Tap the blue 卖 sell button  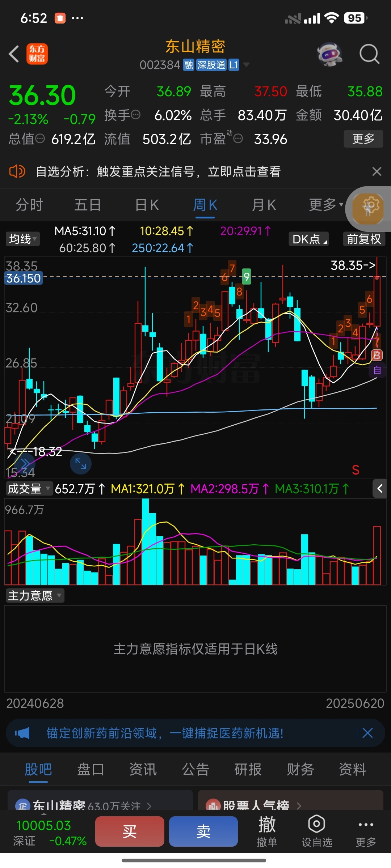coord(203,831)
